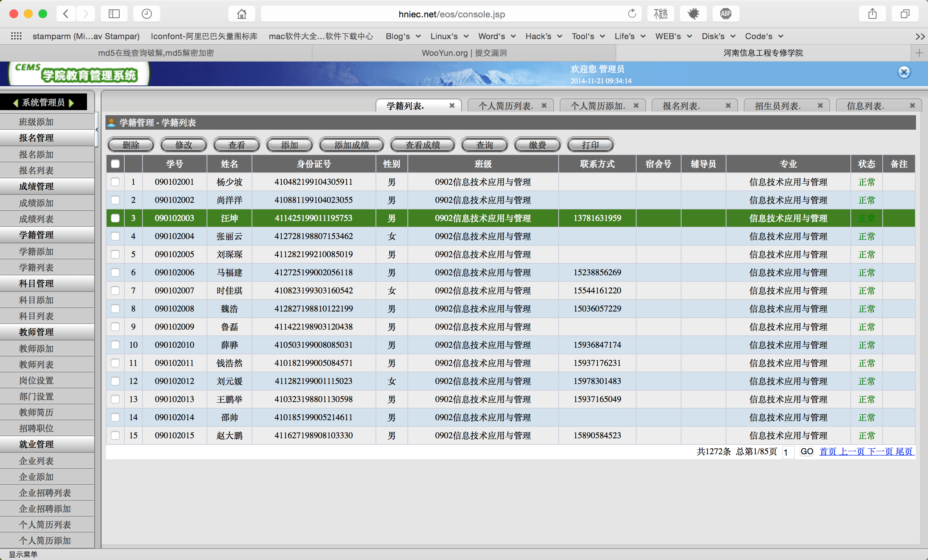928x560 pixels.
Task: Toggle the Safari sidebar icon
Action: click(x=114, y=14)
